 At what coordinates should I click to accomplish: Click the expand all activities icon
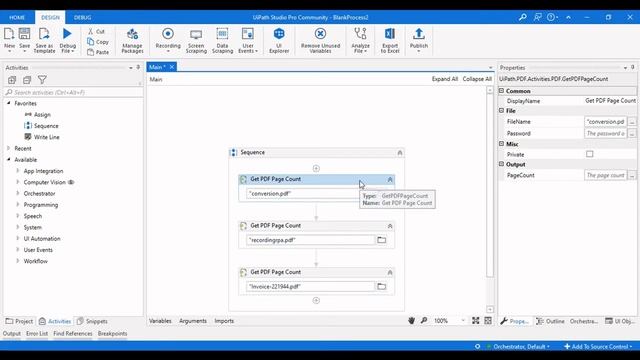pyautogui.click(x=12, y=80)
